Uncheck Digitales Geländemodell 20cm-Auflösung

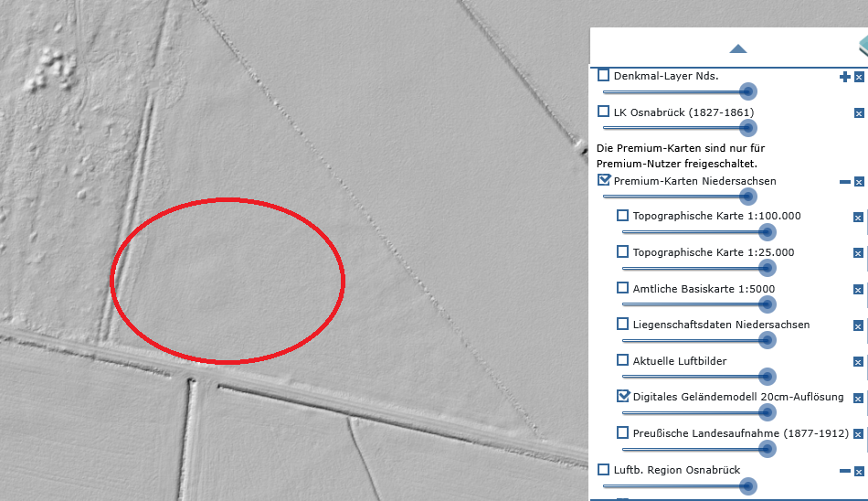(623, 396)
